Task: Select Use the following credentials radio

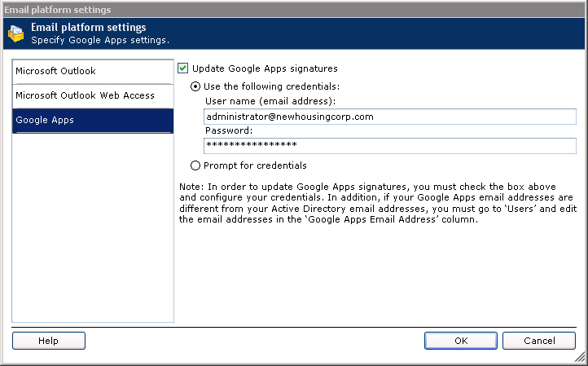Action: click(195, 86)
